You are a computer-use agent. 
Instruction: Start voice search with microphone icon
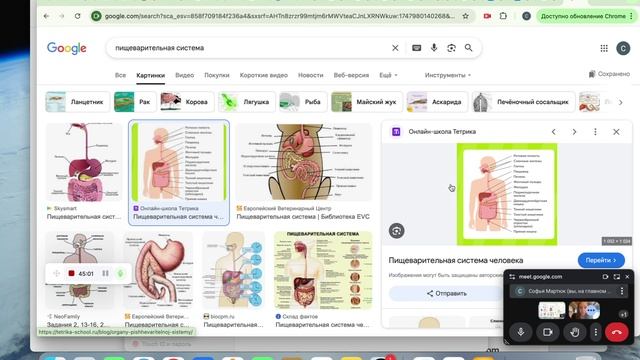click(434, 48)
